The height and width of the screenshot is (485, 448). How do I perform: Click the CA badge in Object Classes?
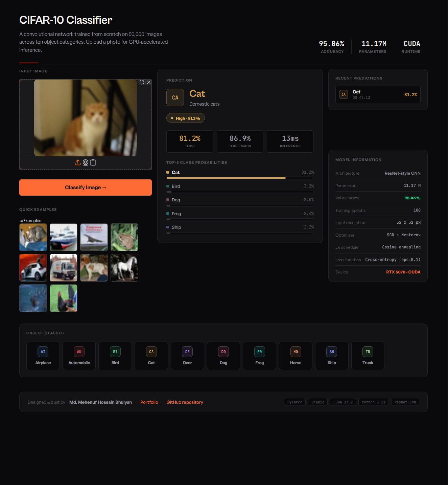point(151,352)
